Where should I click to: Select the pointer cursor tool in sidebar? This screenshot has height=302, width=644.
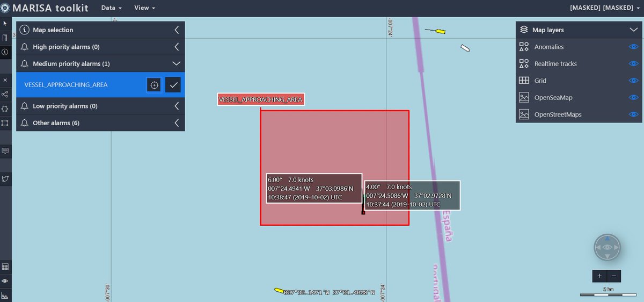point(5,24)
